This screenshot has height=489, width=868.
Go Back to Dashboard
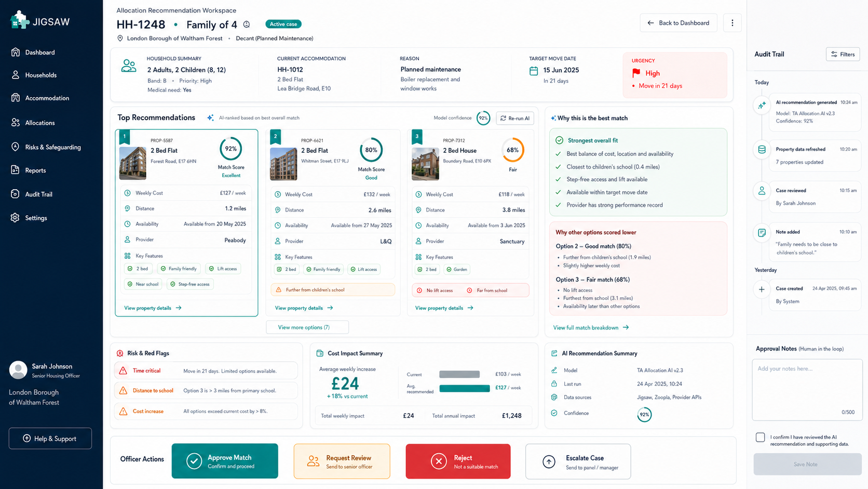[679, 23]
